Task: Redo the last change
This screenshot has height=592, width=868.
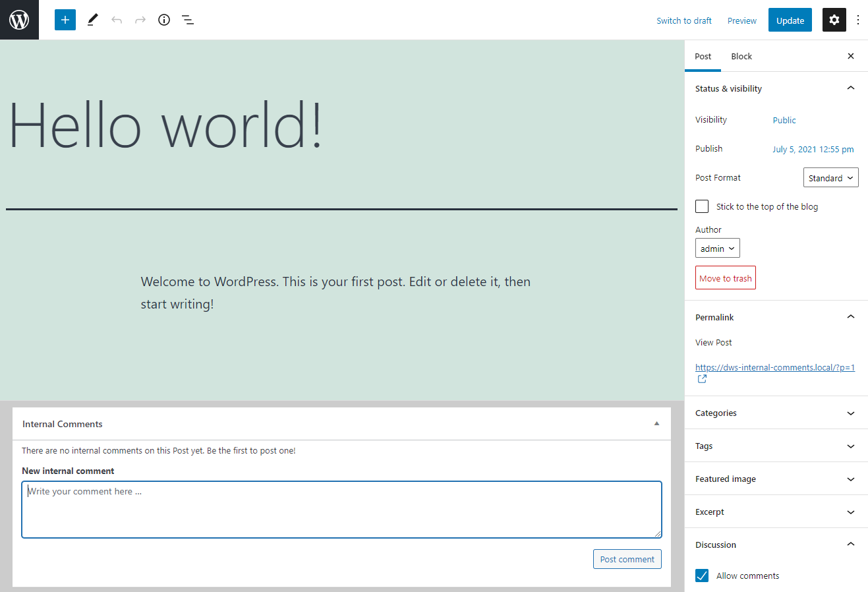Action: 140,20
